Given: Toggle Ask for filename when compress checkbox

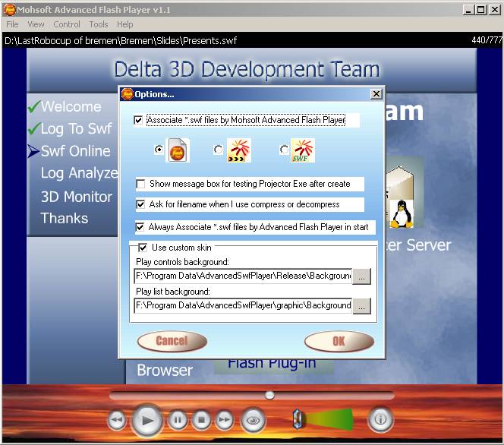Looking at the screenshot, I should coord(140,204).
